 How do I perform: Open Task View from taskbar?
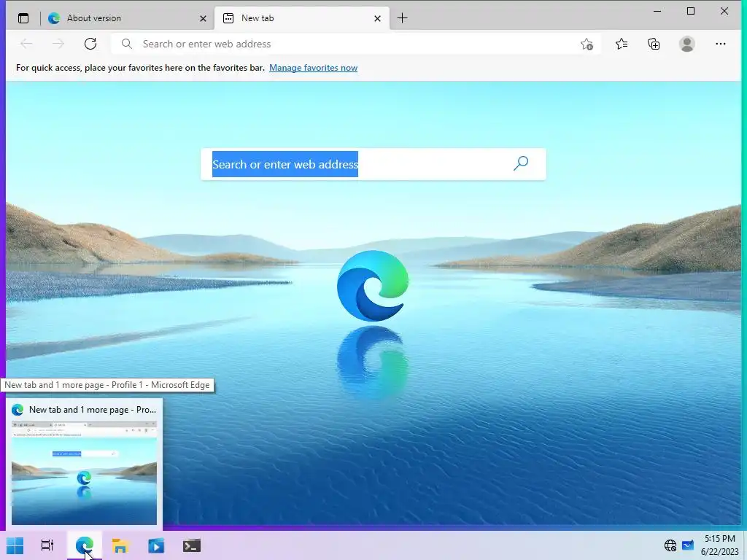click(47, 545)
